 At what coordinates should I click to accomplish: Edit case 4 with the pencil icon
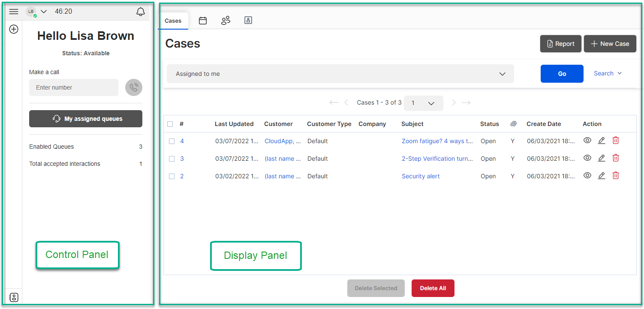[602, 140]
